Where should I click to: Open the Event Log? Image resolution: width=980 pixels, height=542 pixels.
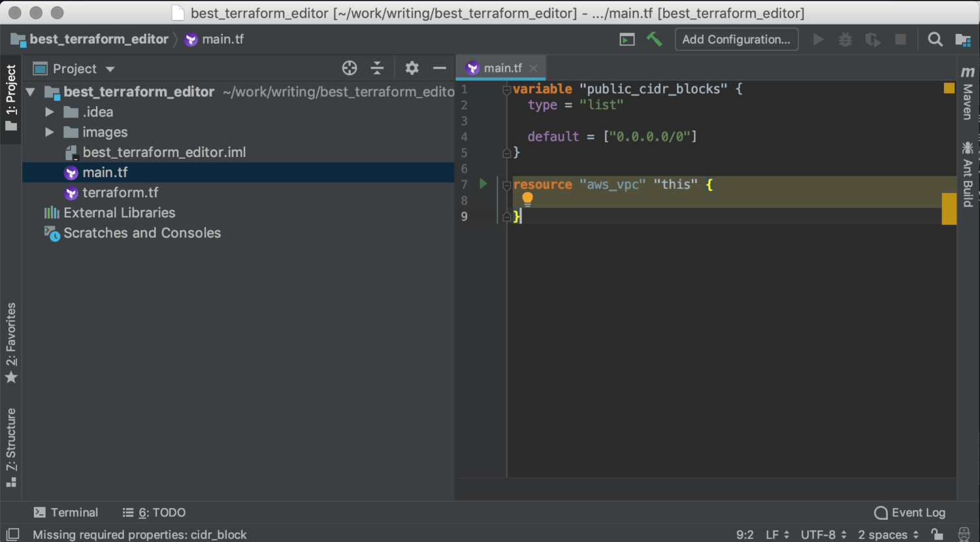910,513
